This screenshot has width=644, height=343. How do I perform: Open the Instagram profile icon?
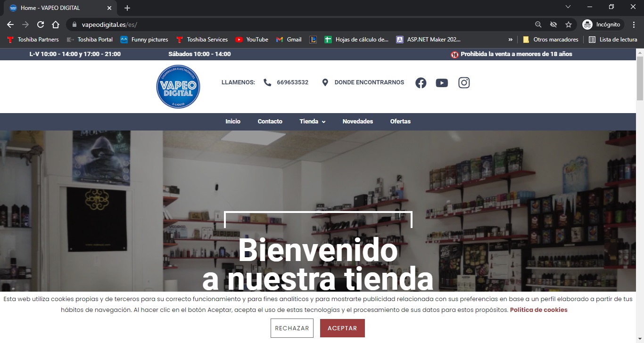pos(464,83)
